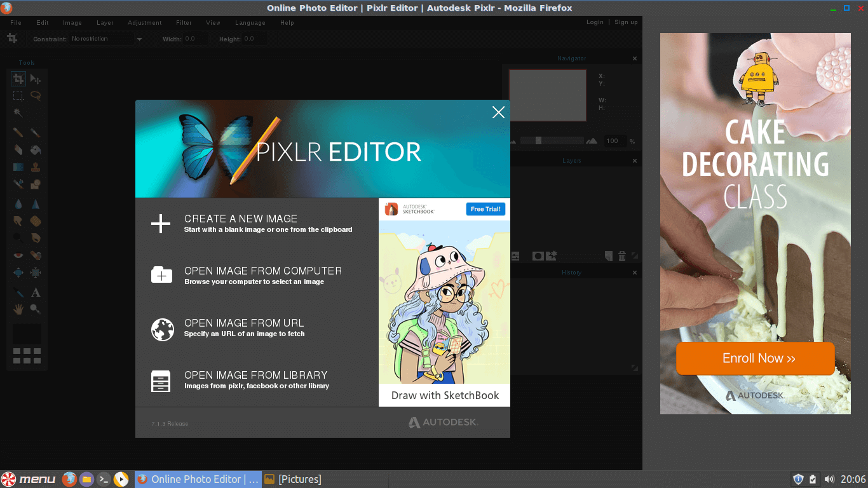Open the Constraint dropdown
Screen dimensions: 868x488
pyautogui.click(x=107, y=39)
